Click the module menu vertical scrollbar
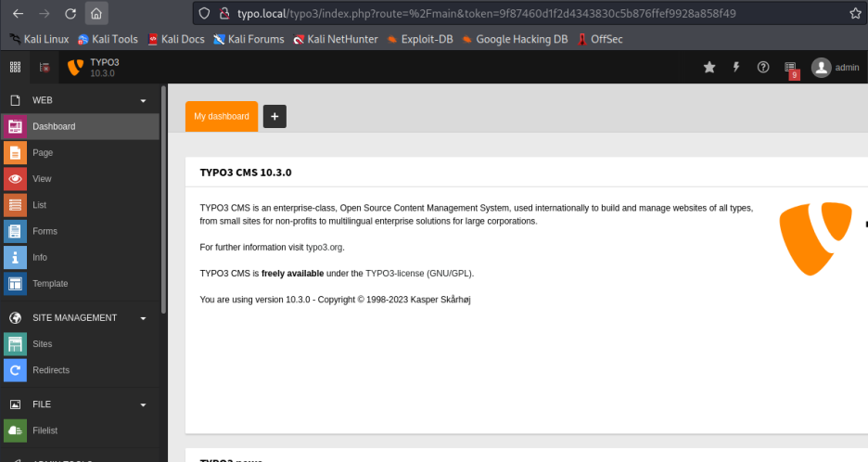The image size is (868, 462). tap(163, 199)
